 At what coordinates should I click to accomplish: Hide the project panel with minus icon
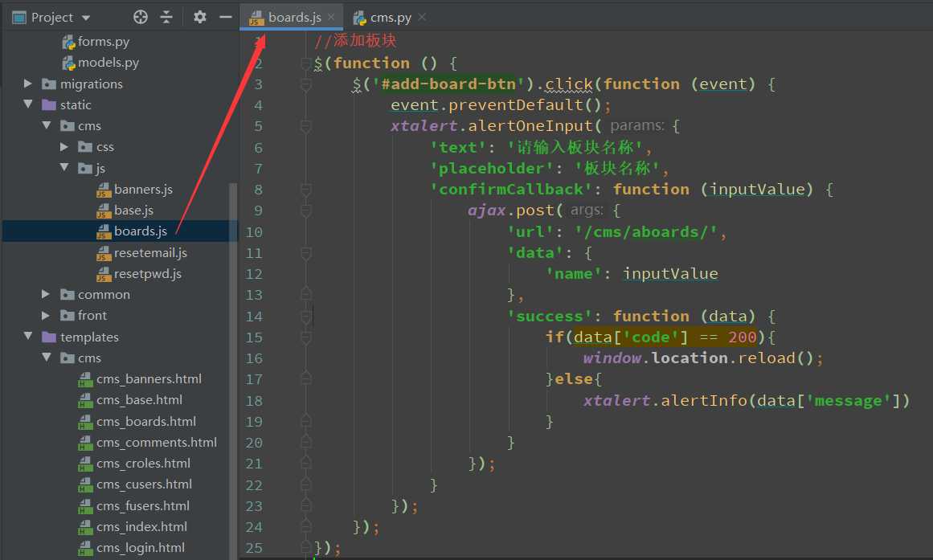point(226,17)
